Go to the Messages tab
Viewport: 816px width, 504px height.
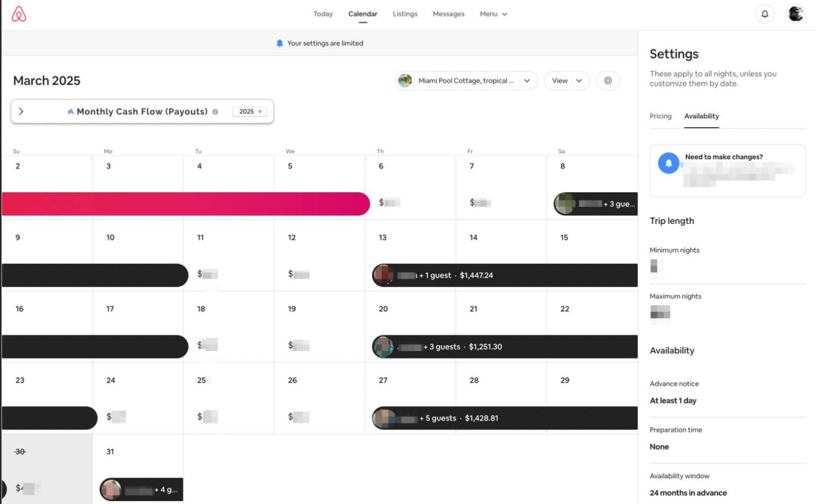click(x=448, y=14)
